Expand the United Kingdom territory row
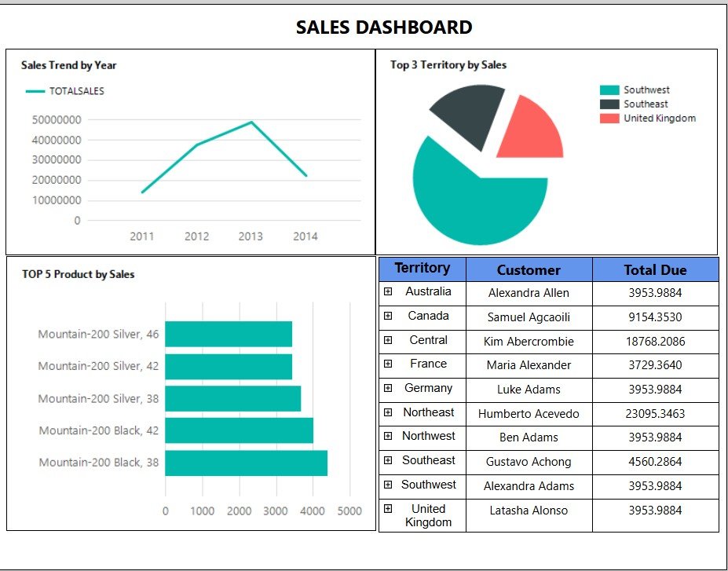Viewport: 728px width, 571px height. pyautogui.click(x=387, y=509)
